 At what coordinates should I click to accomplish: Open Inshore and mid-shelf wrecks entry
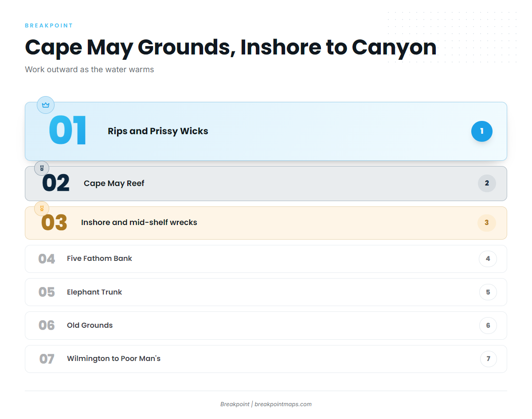(x=266, y=223)
